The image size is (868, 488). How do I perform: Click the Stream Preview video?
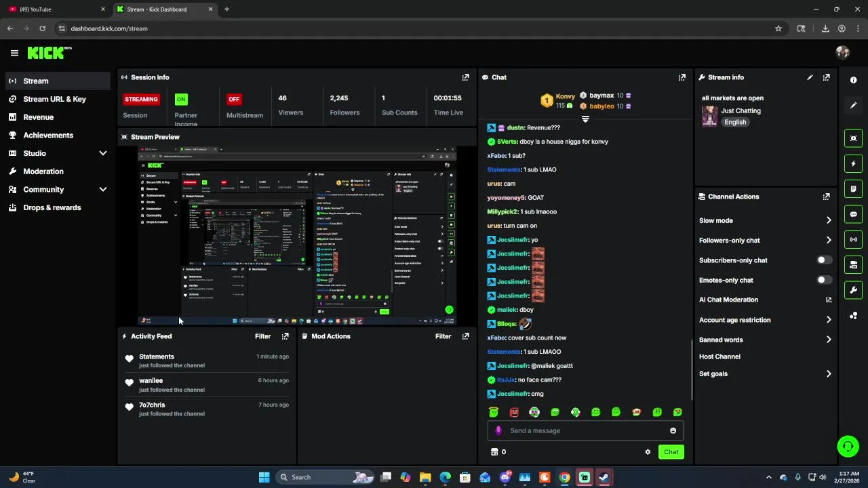coord(298,235)
